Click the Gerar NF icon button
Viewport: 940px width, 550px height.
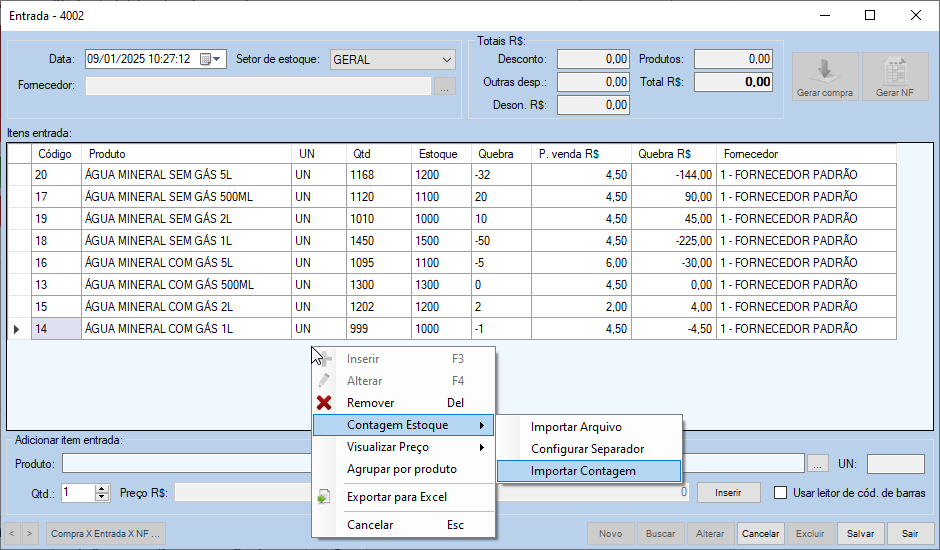[x=895, y=77]
